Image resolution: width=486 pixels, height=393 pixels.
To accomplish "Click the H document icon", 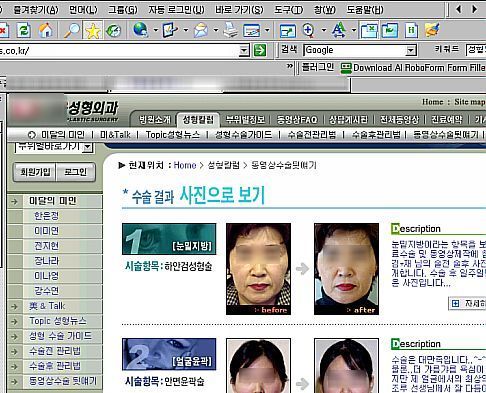I will click(411, 31).
